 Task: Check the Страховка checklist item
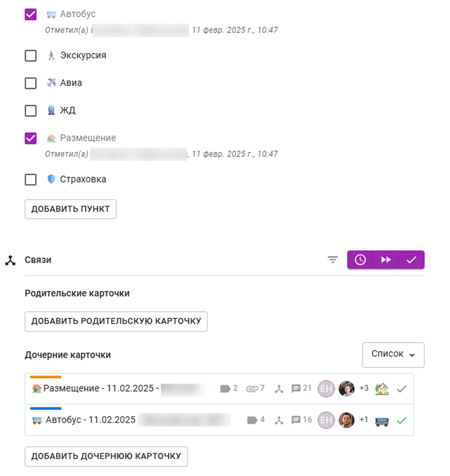pyautogui.click(x=30, y=180)
